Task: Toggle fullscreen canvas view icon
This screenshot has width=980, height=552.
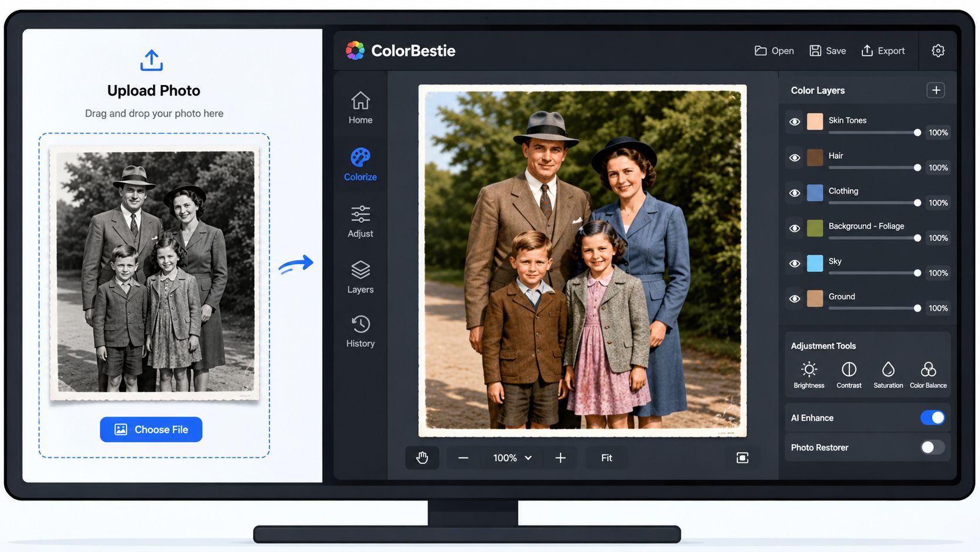Action: tap(742, 458)
